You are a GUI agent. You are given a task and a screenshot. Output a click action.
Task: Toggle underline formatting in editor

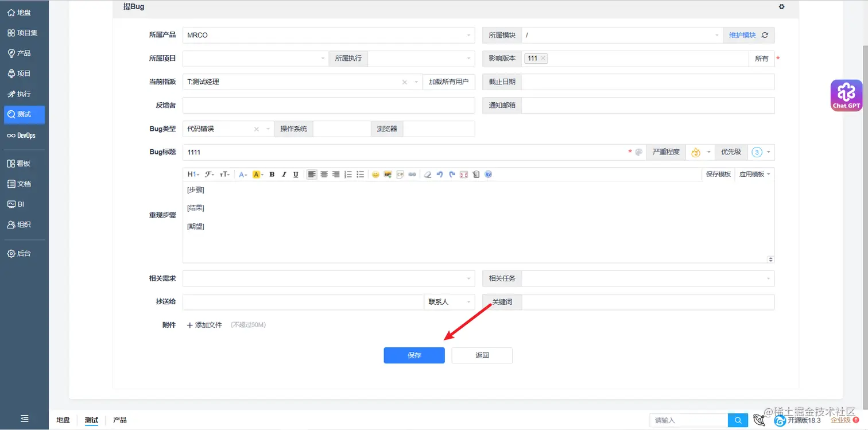tap(296, 175)
